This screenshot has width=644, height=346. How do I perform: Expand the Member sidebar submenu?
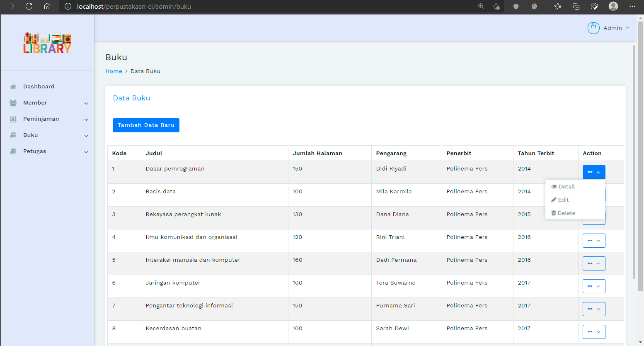tap(86, 103)
